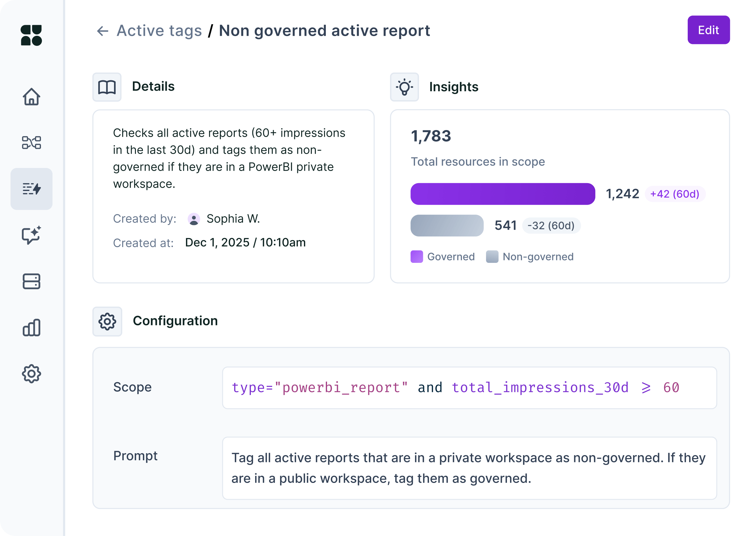Open the analytics bar-chart sidebar icon

(31, 327)
